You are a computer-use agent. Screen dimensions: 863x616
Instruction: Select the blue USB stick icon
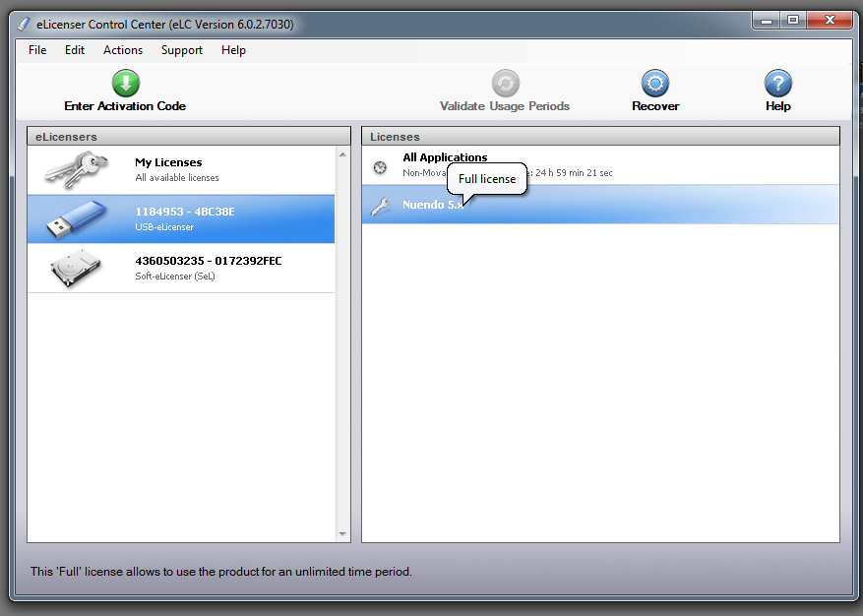click(x=76, y=219)
